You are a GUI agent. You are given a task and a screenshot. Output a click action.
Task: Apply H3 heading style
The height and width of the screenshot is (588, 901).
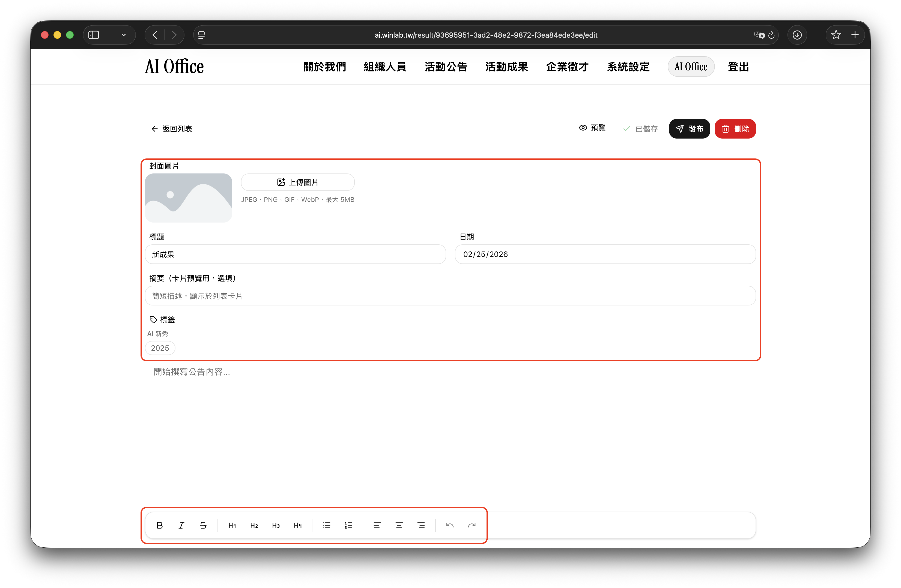(276, 525)
